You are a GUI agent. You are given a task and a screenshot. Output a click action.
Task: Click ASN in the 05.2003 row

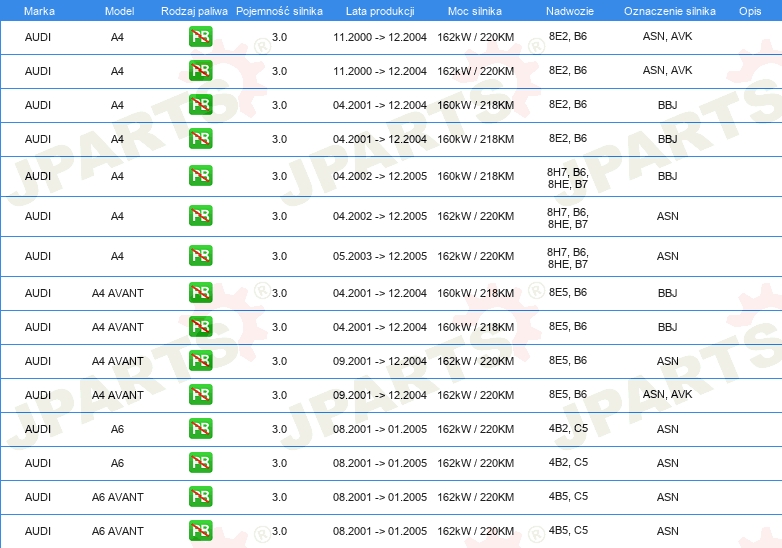667,256
